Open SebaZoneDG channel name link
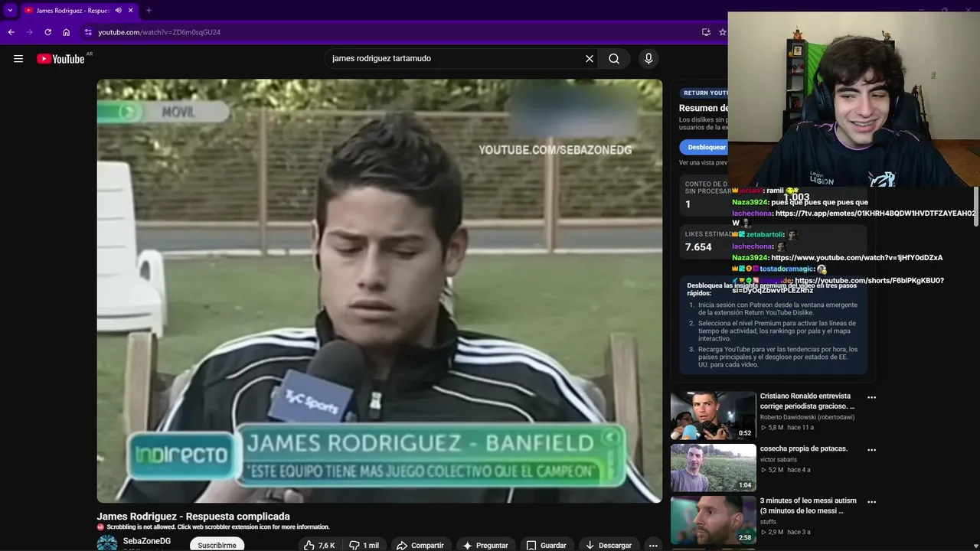Image resolution: width=980 pixels, height=551 pixels. point(147,541)
